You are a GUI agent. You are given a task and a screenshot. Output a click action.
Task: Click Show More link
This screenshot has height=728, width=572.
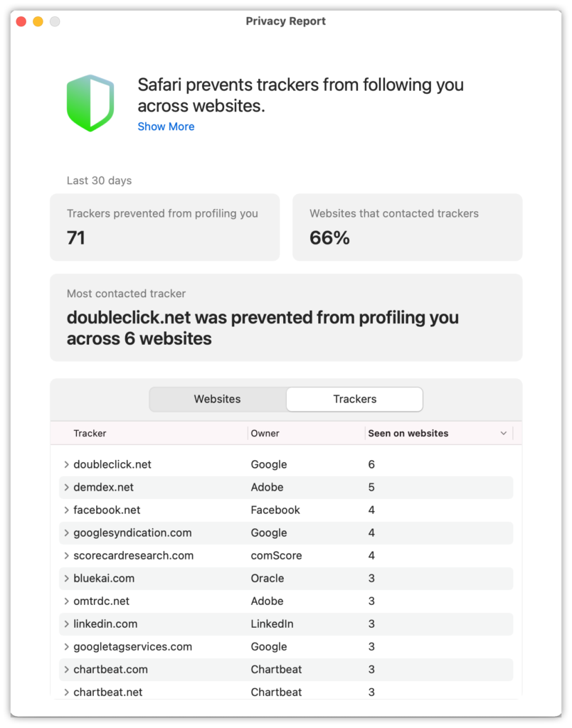pyautogui.click(x=166, y=127)
